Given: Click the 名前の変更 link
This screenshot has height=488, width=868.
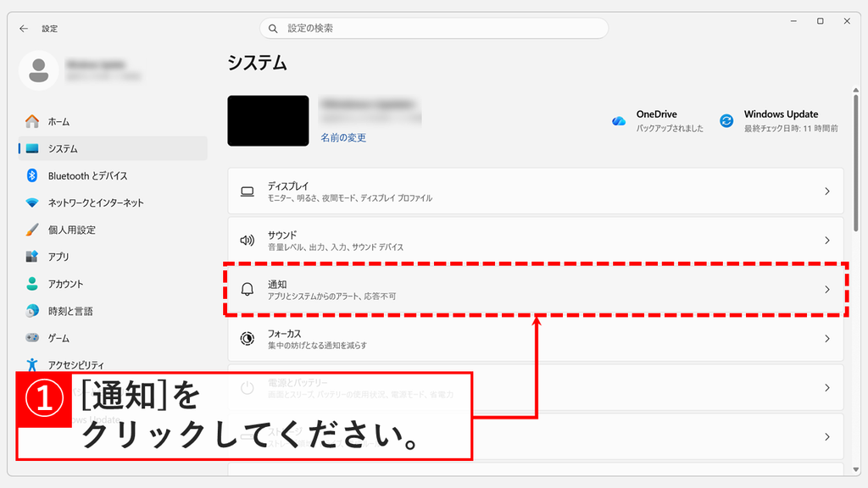Looking at the screenshot, I should point(343,137).
